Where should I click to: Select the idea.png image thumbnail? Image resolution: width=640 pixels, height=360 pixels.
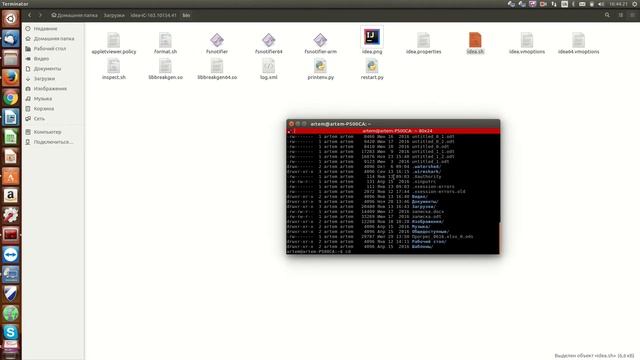tap(372, 40)
